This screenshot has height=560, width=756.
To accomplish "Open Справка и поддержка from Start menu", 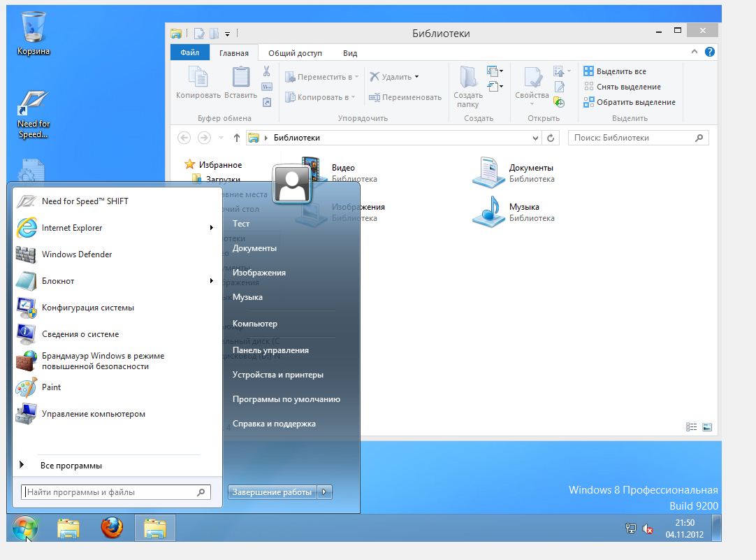I will (x=274, y=424).
